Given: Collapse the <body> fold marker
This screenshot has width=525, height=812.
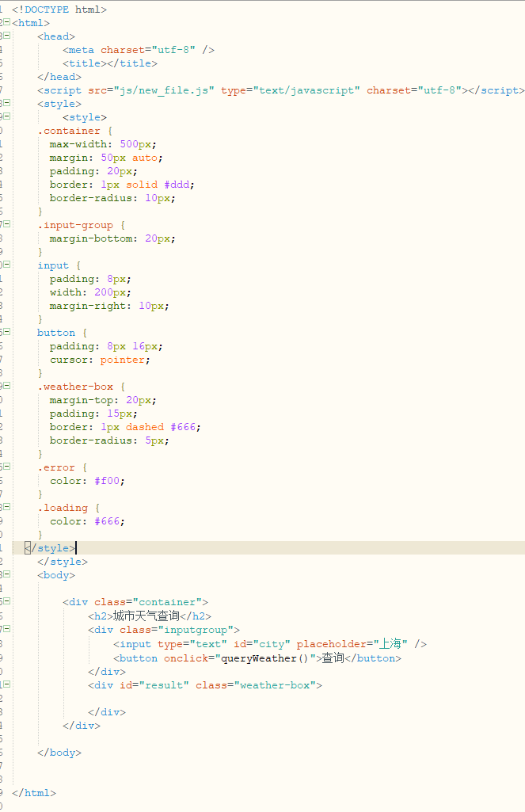Looking at the screenshot, I should 6,574.
